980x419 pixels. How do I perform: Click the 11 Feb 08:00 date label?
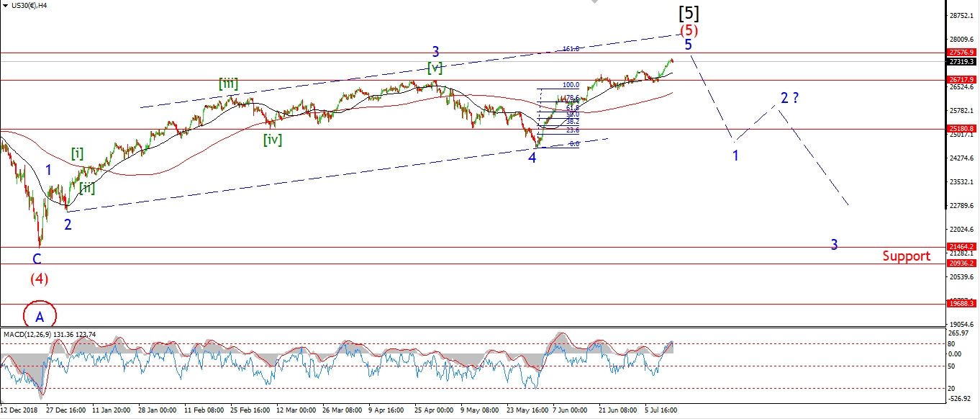[205, 410]
